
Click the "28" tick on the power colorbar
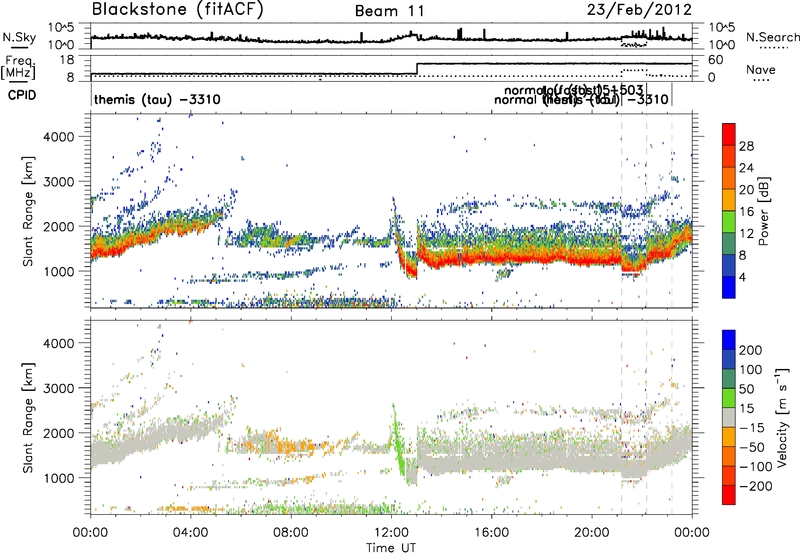click(x=746, y=146)
